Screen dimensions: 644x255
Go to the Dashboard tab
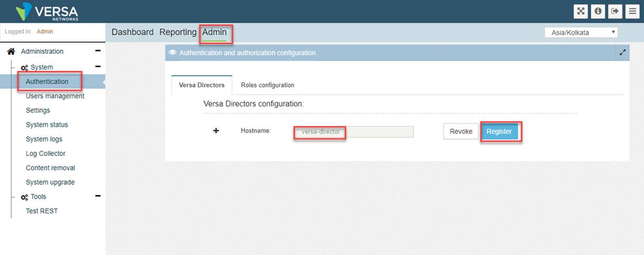point(133,32)
